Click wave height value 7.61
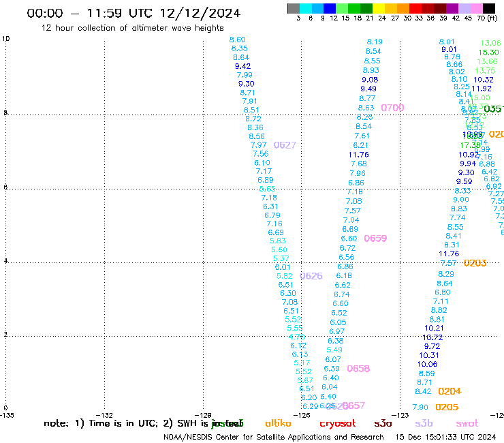 [x=362, y=136]
